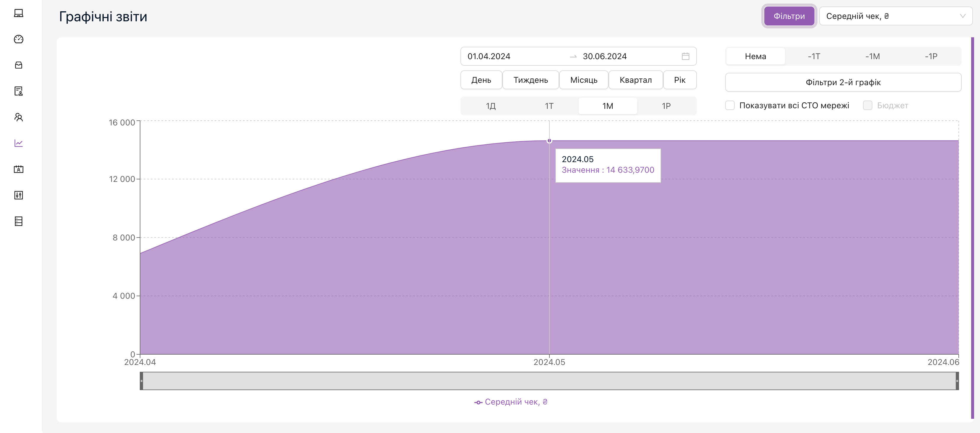This screenshot has height=433, width=980.
Task: Click the tooltip value 14 633,9700
Action: click(630, 170)
